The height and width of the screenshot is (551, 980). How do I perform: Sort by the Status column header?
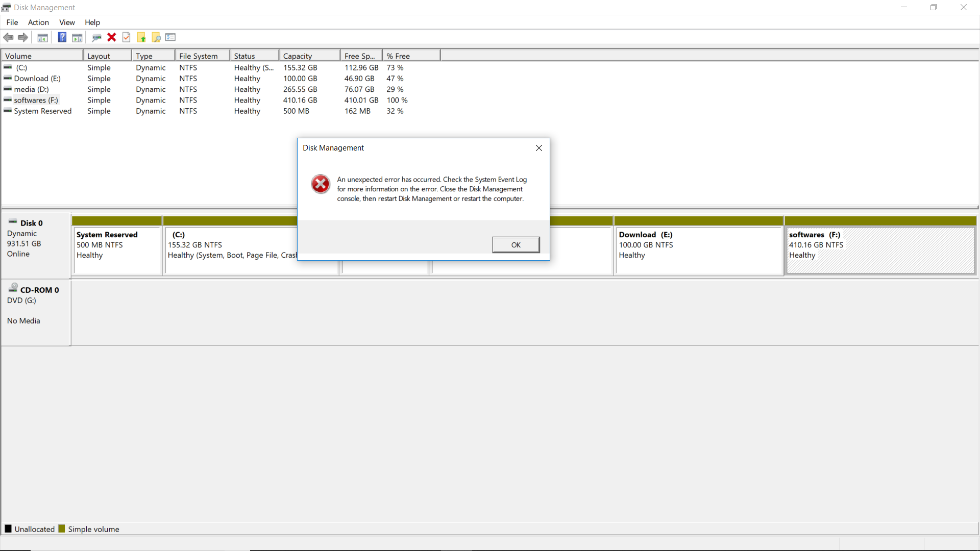[254, 56]
